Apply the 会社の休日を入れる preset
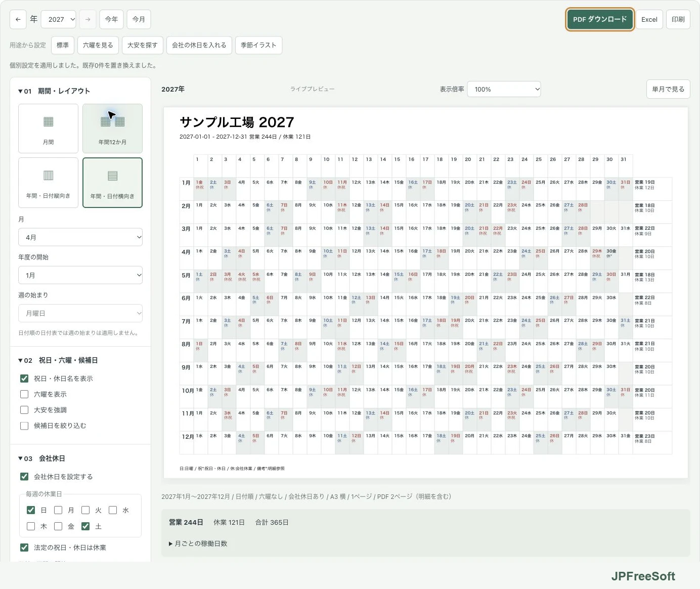 199,45
